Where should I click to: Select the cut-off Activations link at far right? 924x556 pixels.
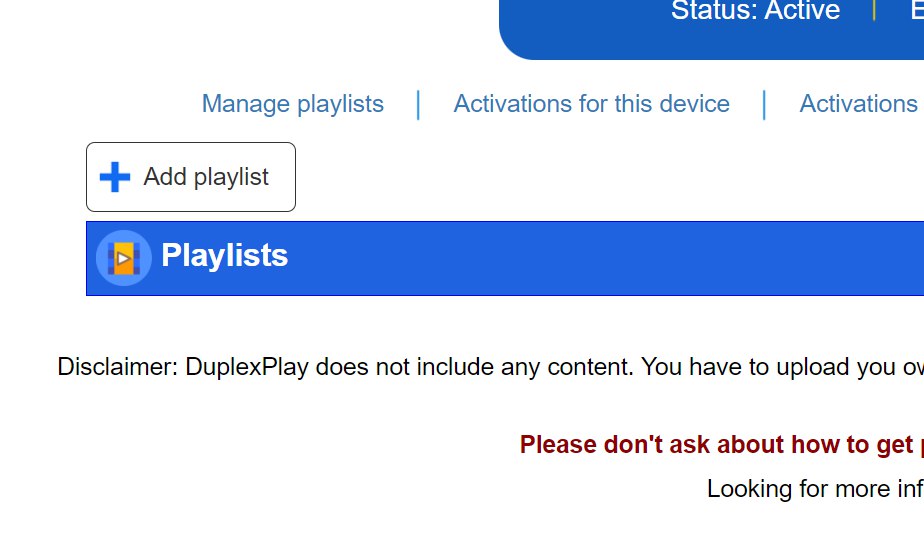pos(861,104)
